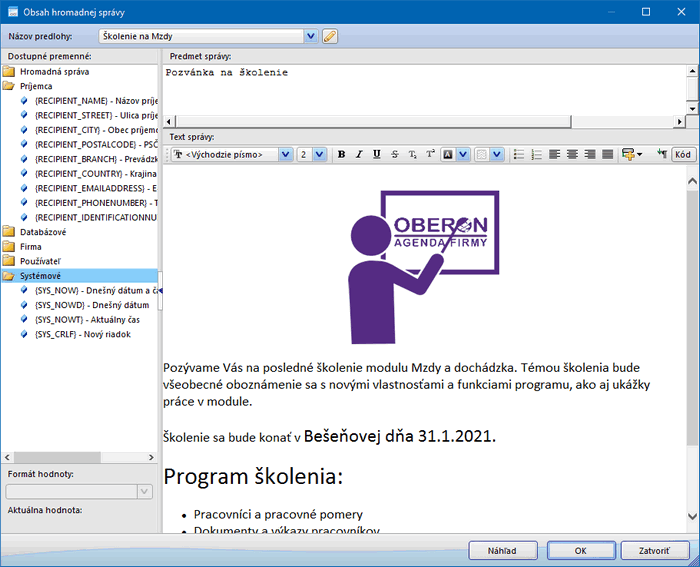Click the Náhľad preview button
Viewport: 700px width, 567px height.
[503, 550]
